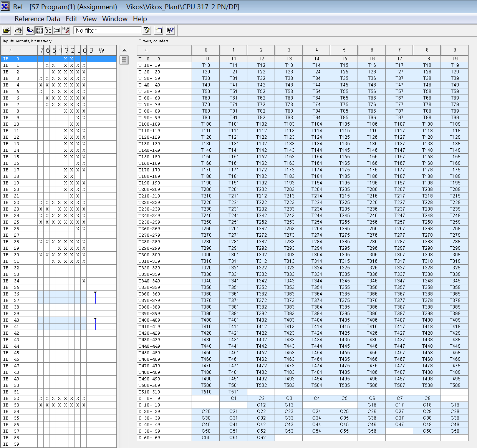Open the Cross-references view icon
The height and width of the screenshot is (448, 477).
[x=30, y=30]
